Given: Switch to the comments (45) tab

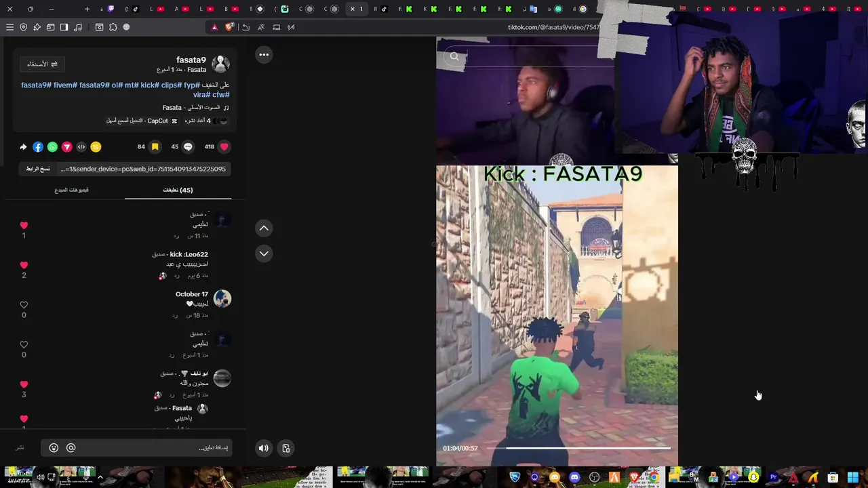Looking at the screenshot, I should point(178,190).
